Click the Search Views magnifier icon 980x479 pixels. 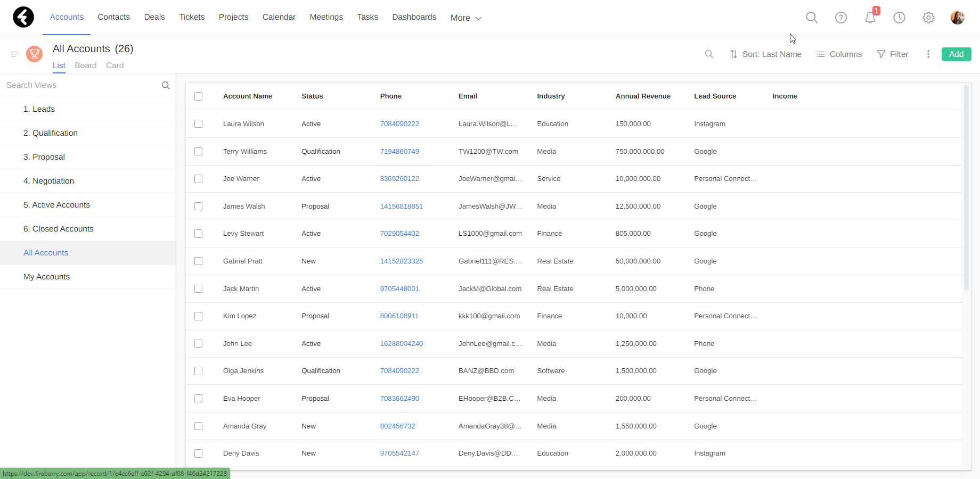(x=166, y=85)
